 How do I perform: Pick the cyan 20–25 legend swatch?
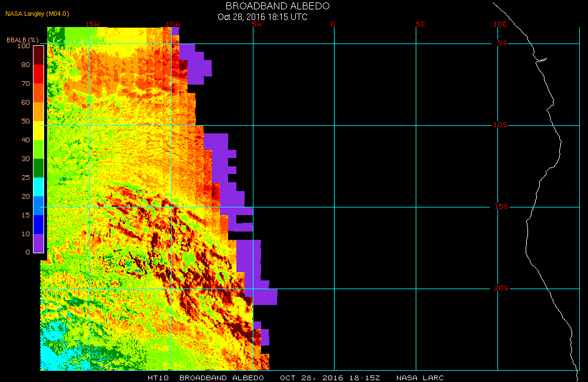[x=38, y=187]
